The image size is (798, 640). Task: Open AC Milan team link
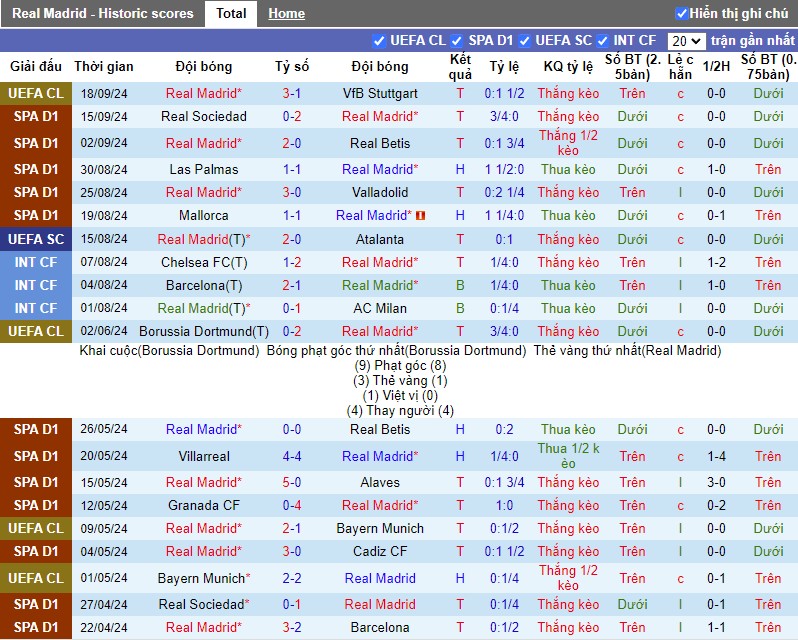(x=380, y=308)
